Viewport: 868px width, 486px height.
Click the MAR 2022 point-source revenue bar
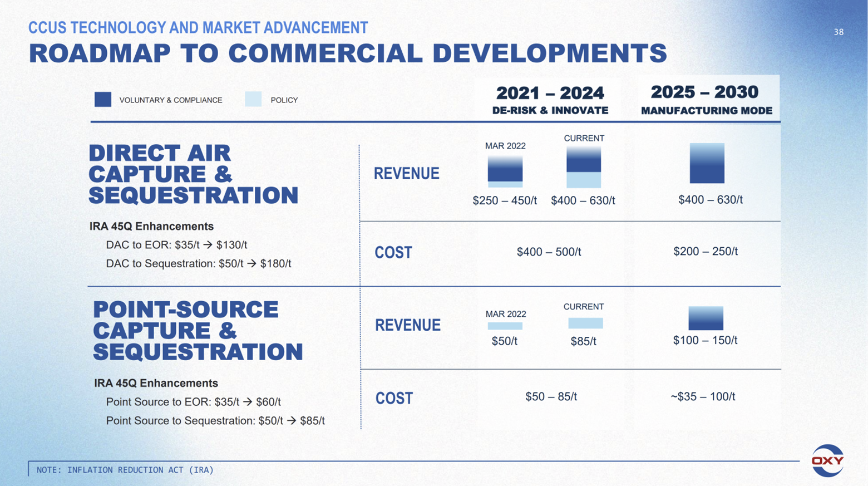point(505,326)
